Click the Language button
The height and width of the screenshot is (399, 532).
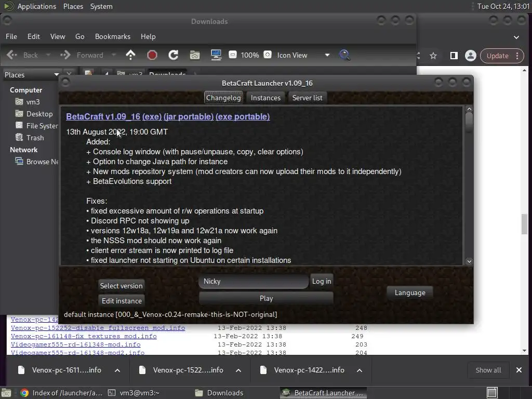(410, 292)
